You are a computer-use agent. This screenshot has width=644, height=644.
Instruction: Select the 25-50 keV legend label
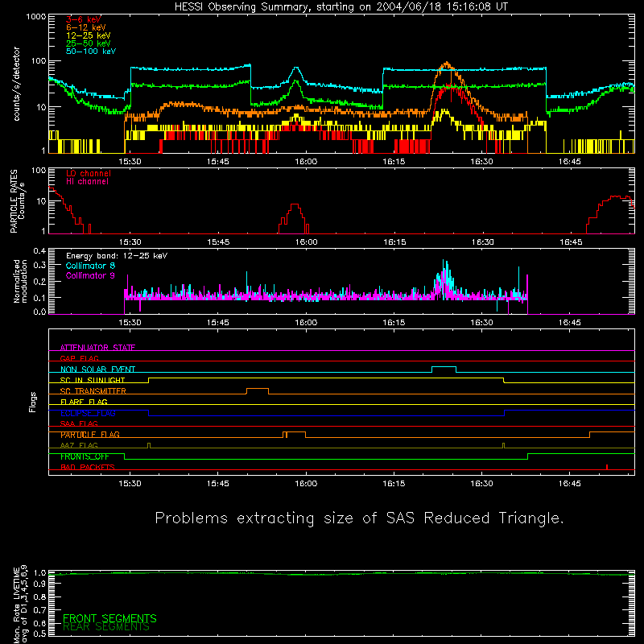(x=89, y=43)
